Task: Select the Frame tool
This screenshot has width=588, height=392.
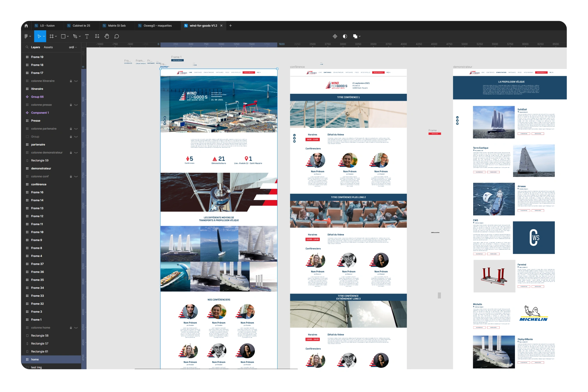Action: pyautogui.click(x=52, y=36)
